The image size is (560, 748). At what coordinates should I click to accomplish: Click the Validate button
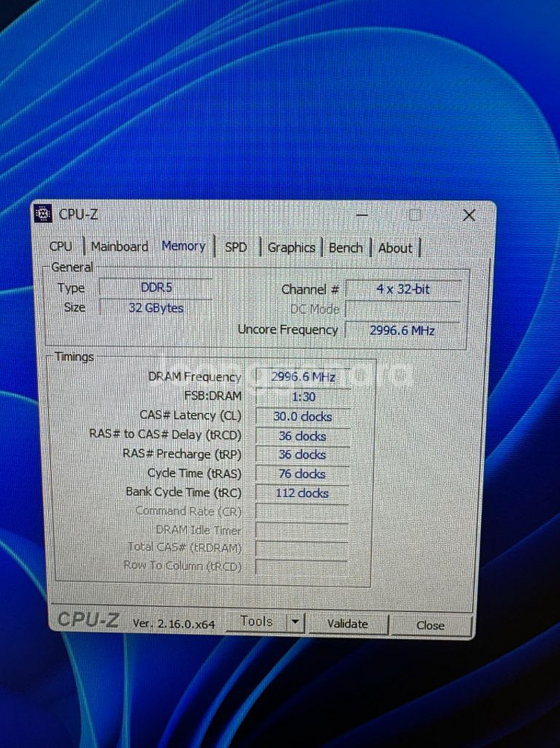pyautogui.click(x=347, y=623)
